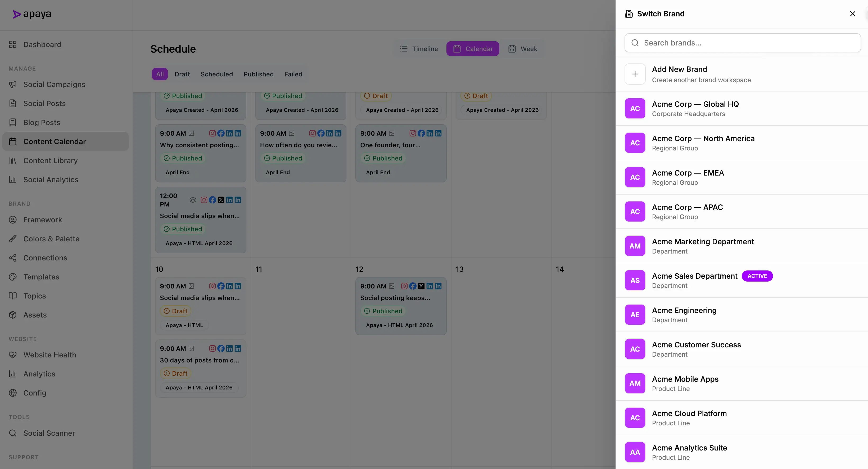Click the Social Posts document icon
The height and width of the screenshot is (469, 868).
(13, 103)
